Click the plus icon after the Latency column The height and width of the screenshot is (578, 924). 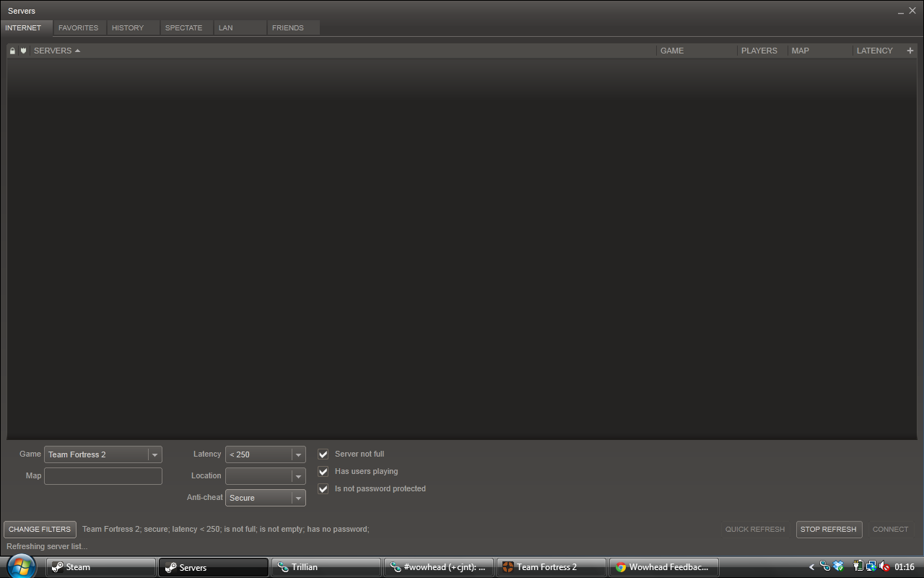(x=910, y=51)
